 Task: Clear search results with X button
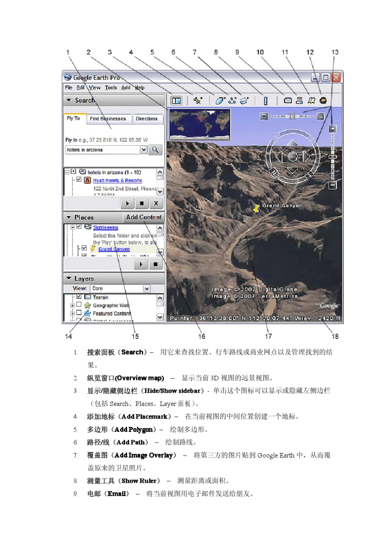[x=156, y=203]
